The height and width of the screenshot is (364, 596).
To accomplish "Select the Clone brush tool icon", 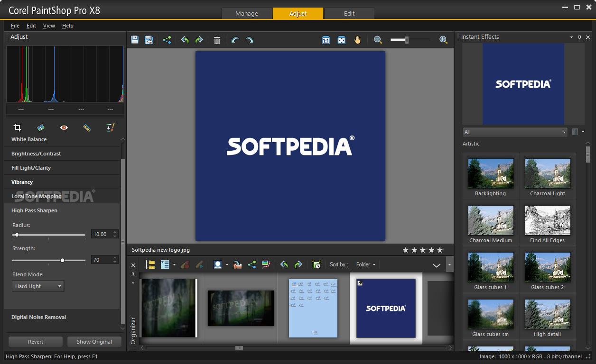I will point(110,127).
